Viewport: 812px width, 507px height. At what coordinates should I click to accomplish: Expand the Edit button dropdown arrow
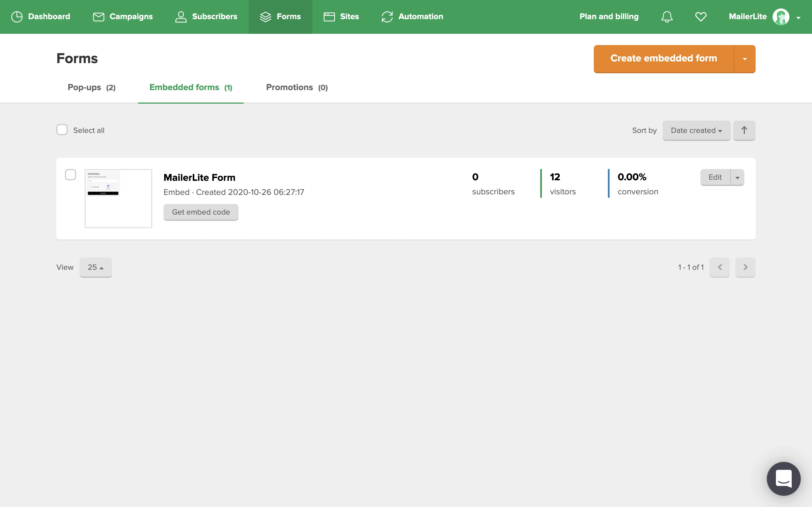(x=737, y=177)
